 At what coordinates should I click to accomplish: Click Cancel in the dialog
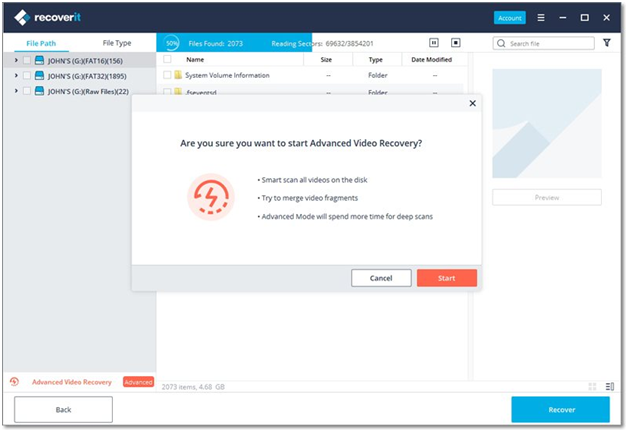click(381, 278)
